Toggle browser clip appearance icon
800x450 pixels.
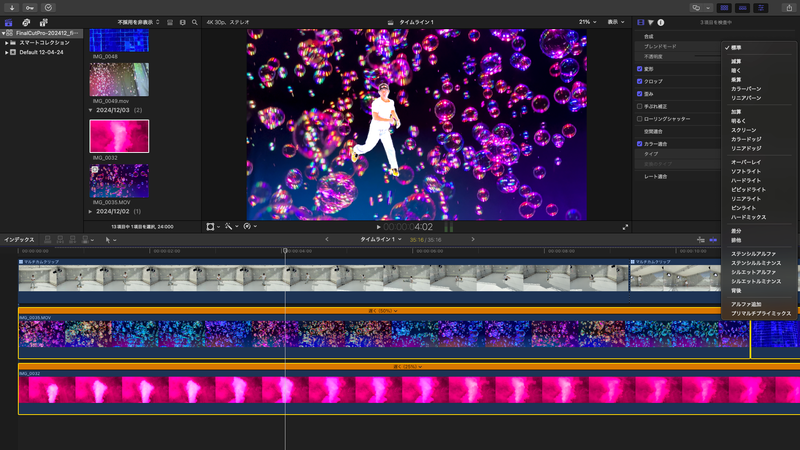click(170, 22)
